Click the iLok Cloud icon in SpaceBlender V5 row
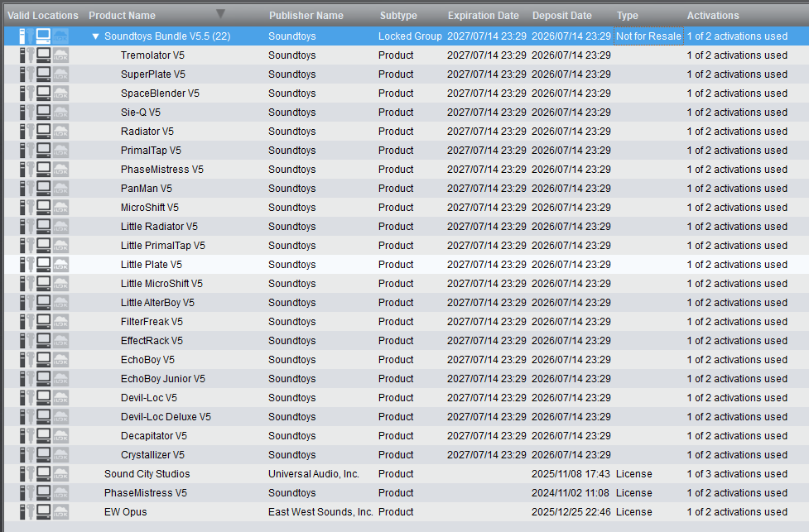This screenshot has width=809, height=532. coord(60,93)
